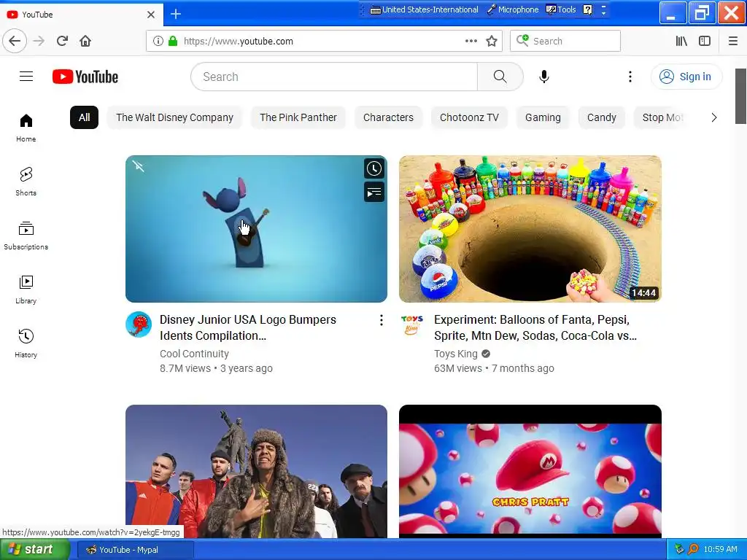Click United States-International keyboard language bar

(424, 9)
